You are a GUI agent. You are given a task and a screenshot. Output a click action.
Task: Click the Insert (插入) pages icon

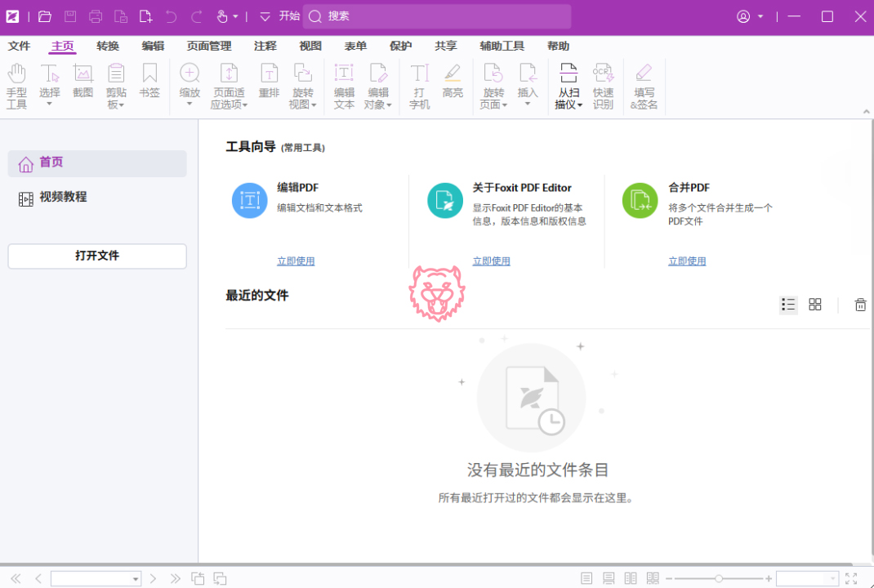pos(528,73)
